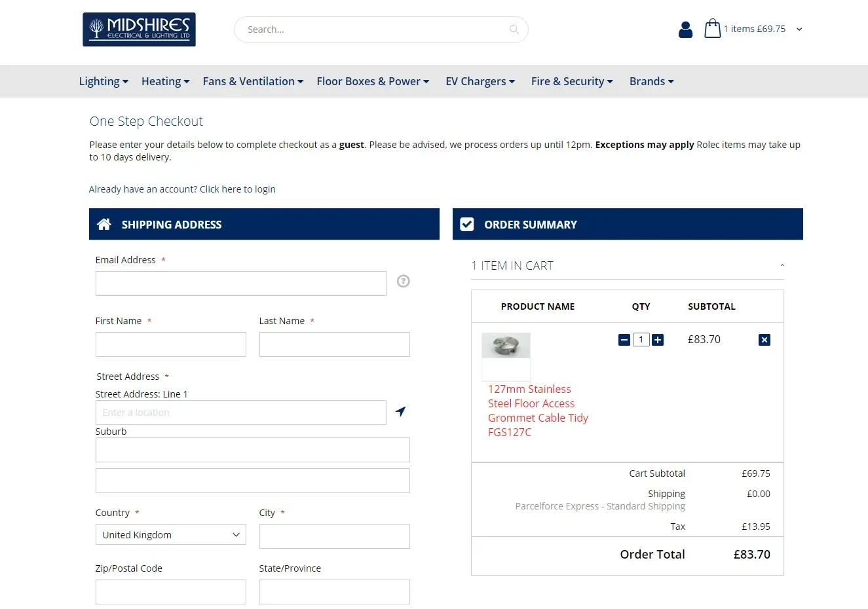
Task: Remove cart item via blue X icon
Action: tap(764, 340)
